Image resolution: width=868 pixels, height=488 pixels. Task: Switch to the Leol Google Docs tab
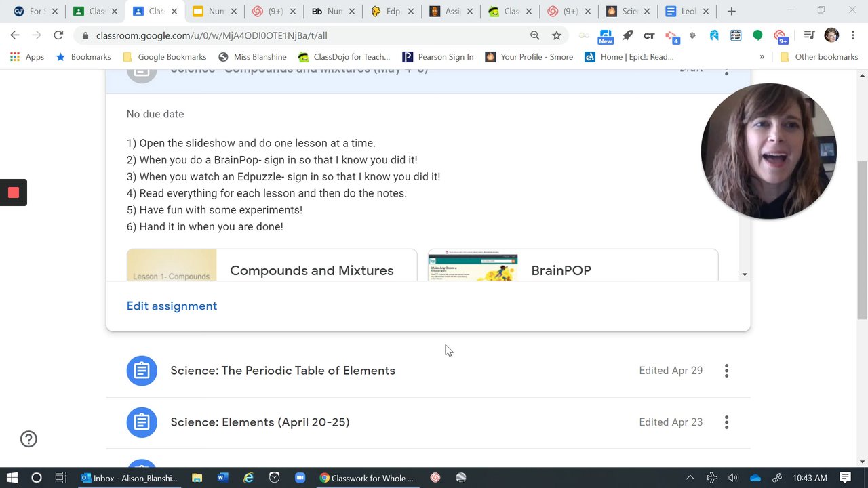coord(686,12)
